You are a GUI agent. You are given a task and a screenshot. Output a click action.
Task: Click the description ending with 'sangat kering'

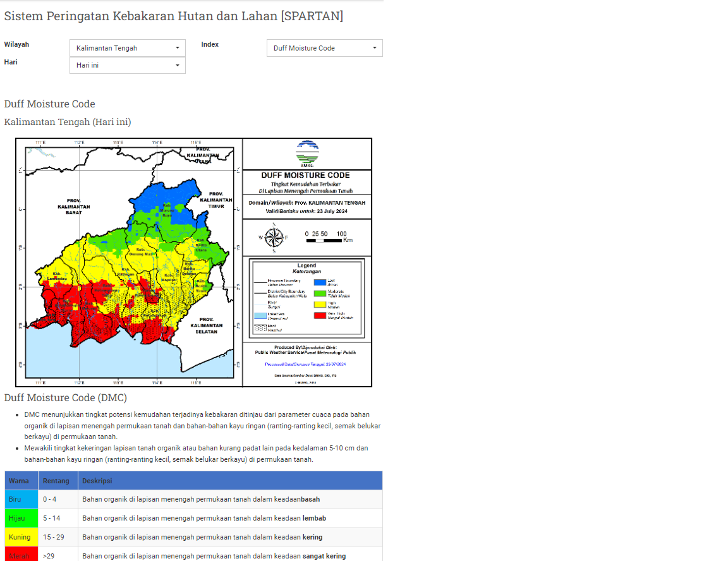tap(214, 556)
